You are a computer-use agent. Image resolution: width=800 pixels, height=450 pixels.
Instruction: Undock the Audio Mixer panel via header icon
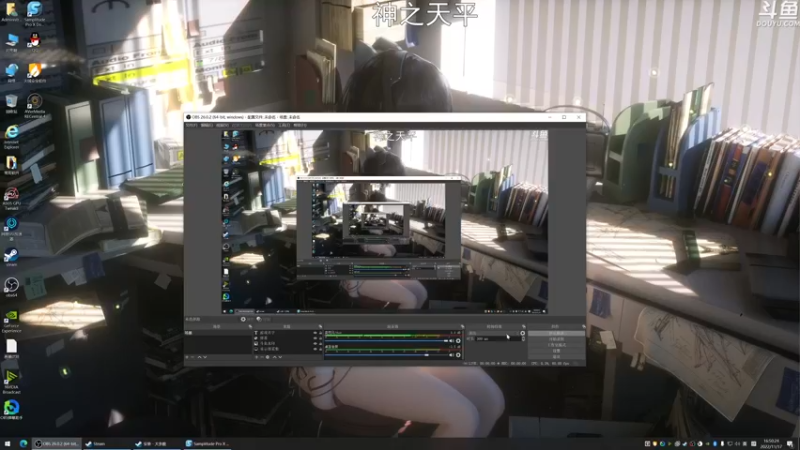coord(463,327)
